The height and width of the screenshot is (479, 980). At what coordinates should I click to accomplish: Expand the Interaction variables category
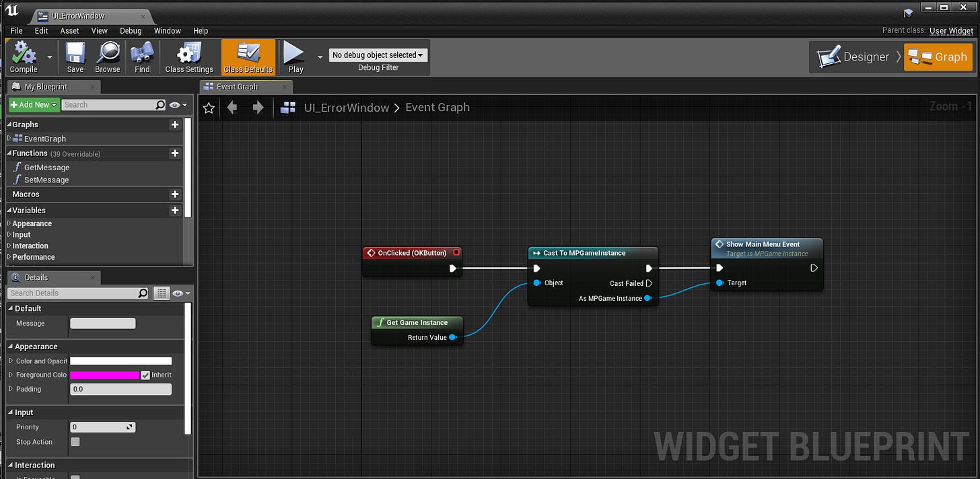click(x=9, y=246)
